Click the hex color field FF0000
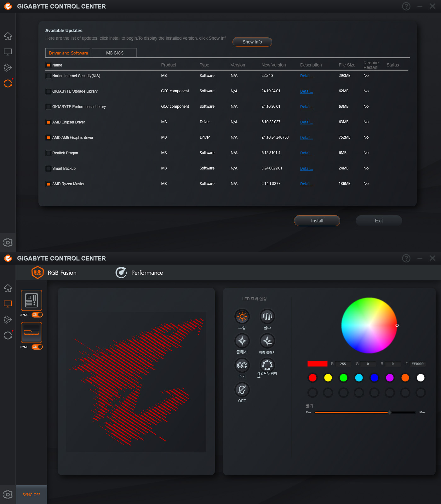This screenshot has width=441, height=504. pos(417,364)
